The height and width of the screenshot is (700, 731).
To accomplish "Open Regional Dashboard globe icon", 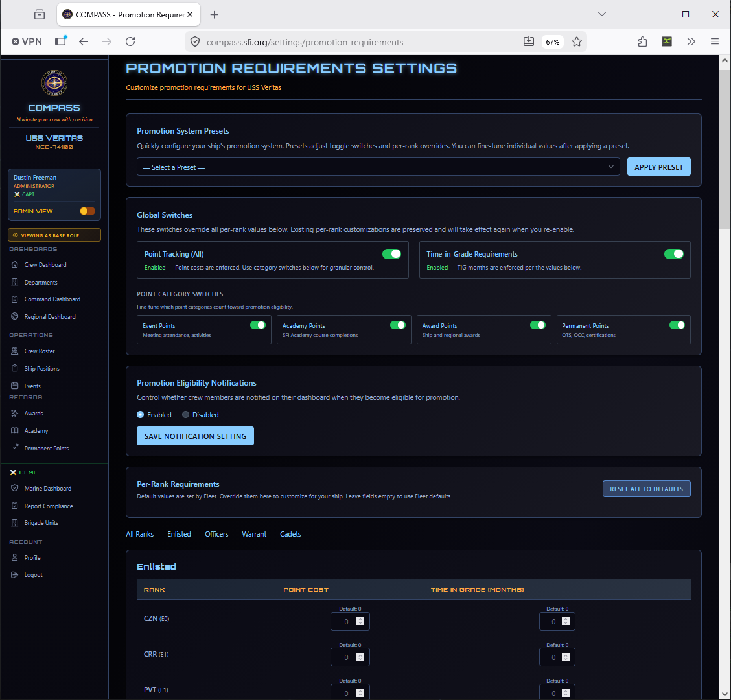I will (15, 317).
